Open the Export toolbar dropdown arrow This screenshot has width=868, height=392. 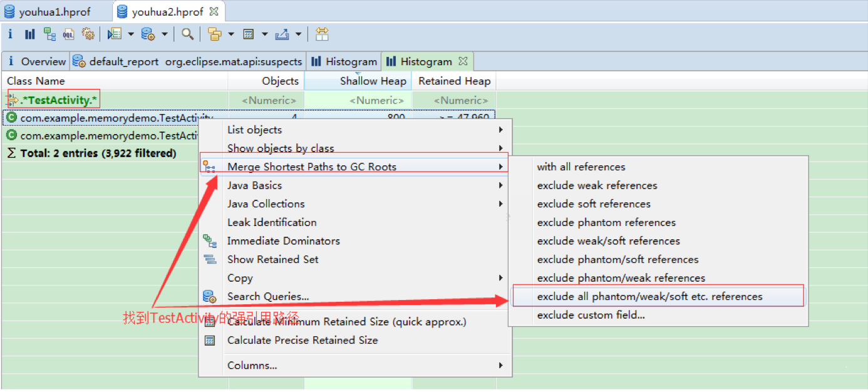click(x=298, y=34)
